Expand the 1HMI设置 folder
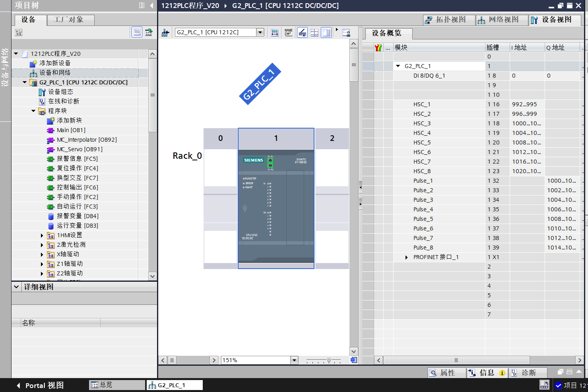588x392 pixels. coord(42,236)
